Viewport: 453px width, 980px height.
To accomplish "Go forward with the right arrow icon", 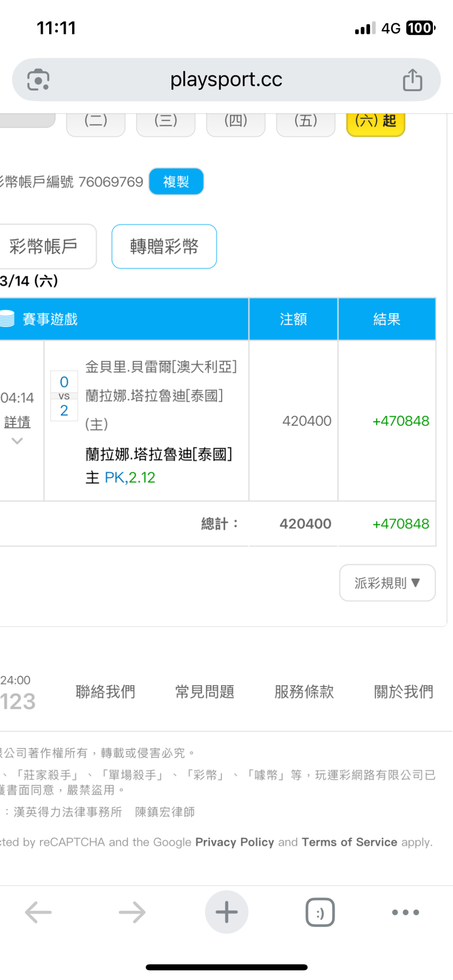I will coord(132,912).
